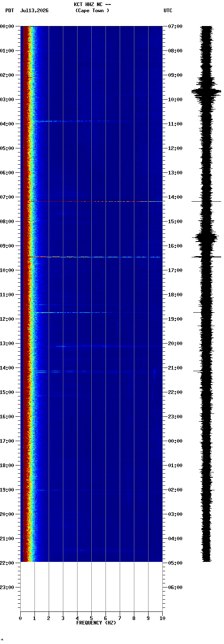Click frequency axis tick "10"

coord(162,618)
